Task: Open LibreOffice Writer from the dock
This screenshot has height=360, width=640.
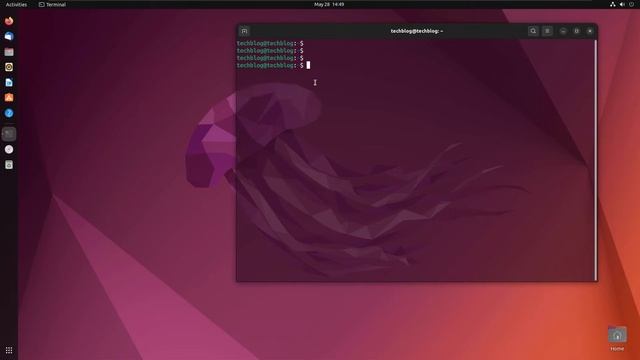Action: coord(9,82)
